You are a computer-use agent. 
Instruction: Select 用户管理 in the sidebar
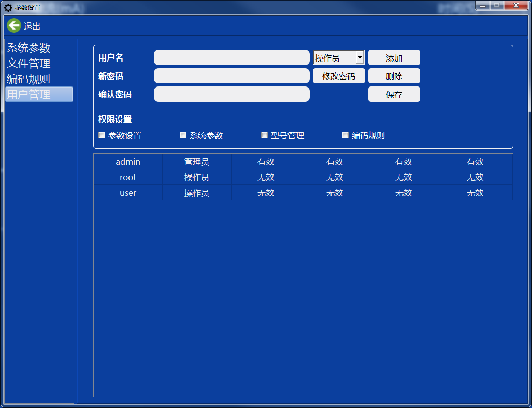pyautogui.click(x=39, y=94)
